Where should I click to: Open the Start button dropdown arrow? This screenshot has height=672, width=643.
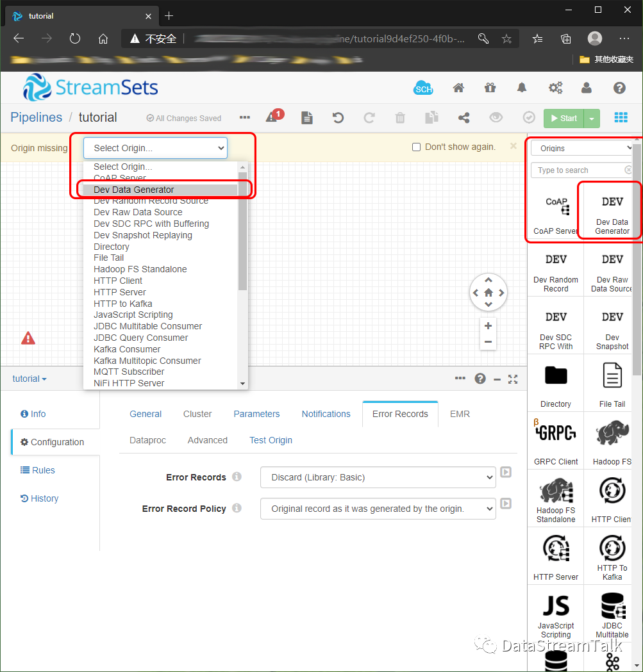[x=592, y=119]
